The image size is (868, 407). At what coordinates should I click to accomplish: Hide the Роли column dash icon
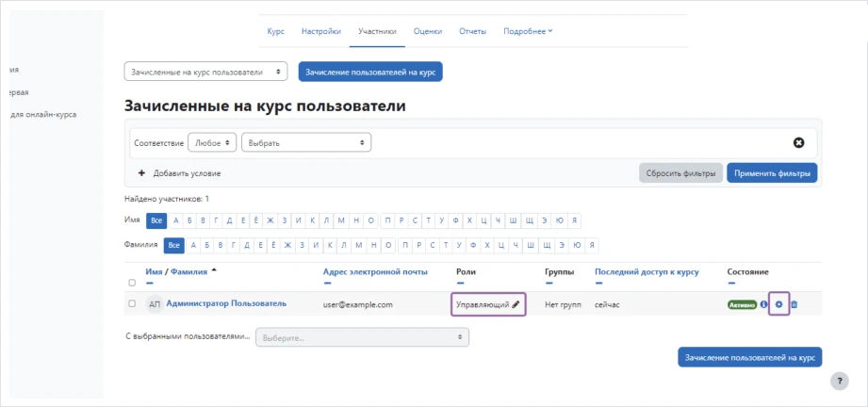[x=460, y=283]
